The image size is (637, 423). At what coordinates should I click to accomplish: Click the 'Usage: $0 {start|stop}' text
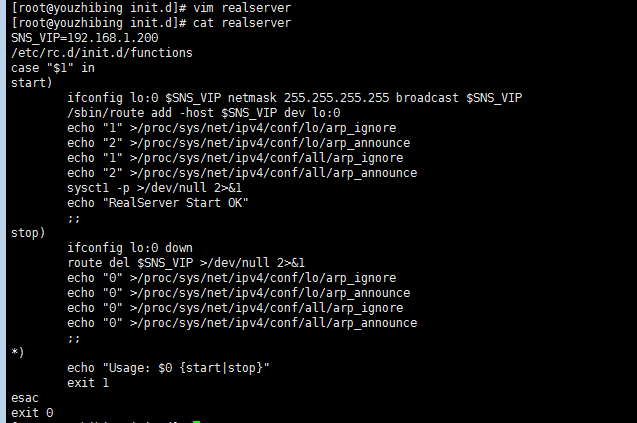(186, 368)
